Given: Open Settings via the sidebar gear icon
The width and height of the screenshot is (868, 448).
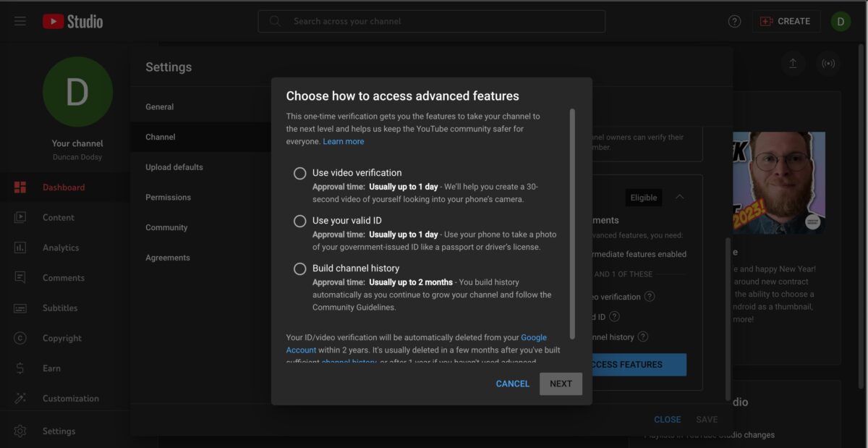Looking at the screenshot, I should click(x=20, y=431).
